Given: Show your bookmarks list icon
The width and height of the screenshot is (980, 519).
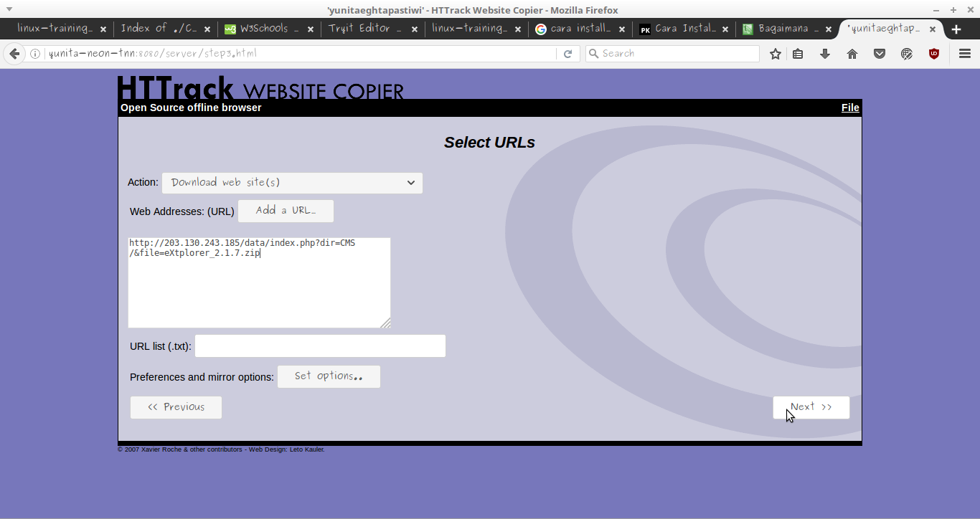Looking at the screenshot, I should coord(798,54).
